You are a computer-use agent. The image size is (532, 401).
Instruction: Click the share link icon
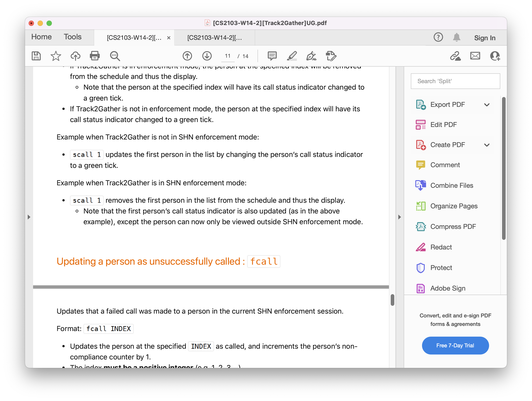[455, 56]
